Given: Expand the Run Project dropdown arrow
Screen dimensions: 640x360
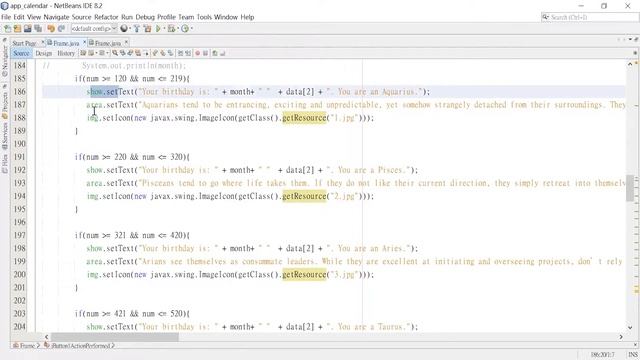Looking at the screenshot, I should point(164,29).
